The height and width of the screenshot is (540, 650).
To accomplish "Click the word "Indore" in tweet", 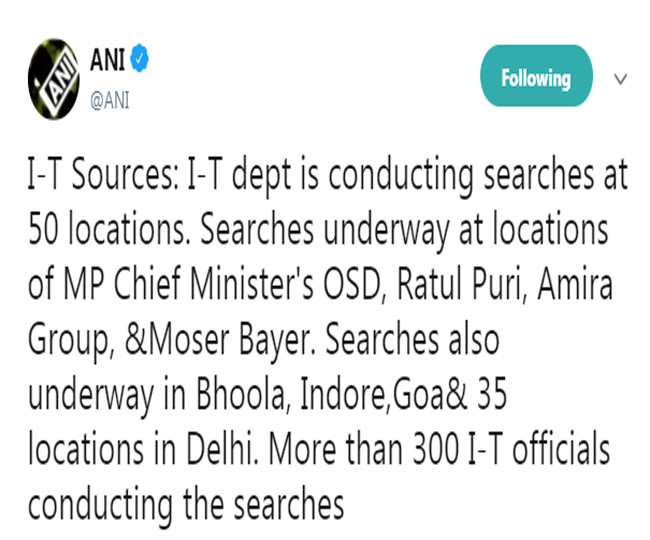I will [x=344, y=394].
